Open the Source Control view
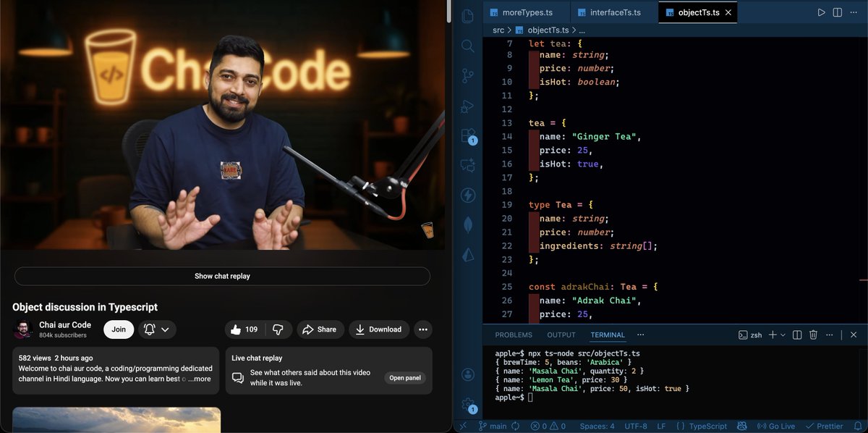Image resolution: width=868 pixels, height=433 pixels. pyautogui.click(x=468, y=75)
